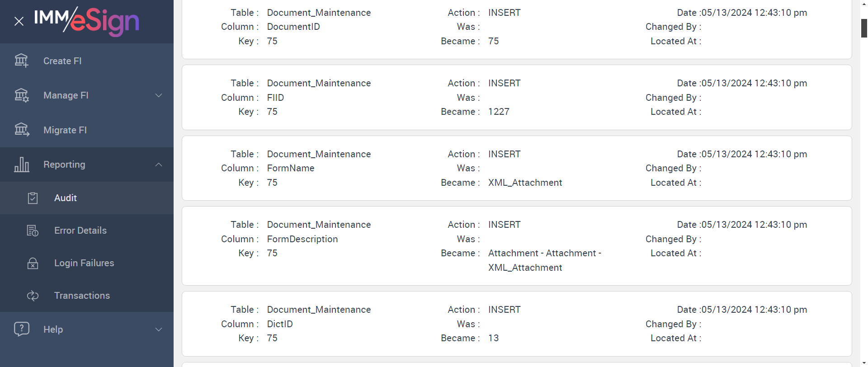Click the Transactions cycle icon
This screenshot has width=868, height=367.
33,296
